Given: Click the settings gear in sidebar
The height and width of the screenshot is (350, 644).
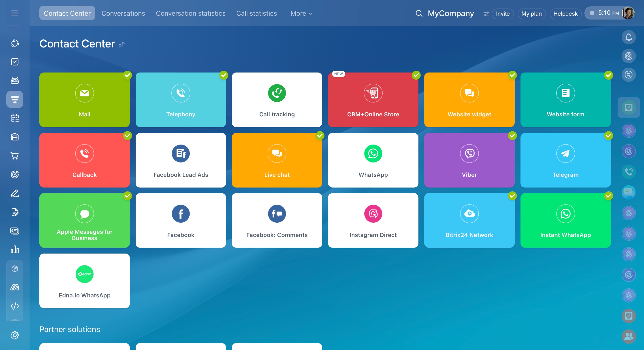Looking at the screenshot, I should pyautogui.click(x=15, y=335).
